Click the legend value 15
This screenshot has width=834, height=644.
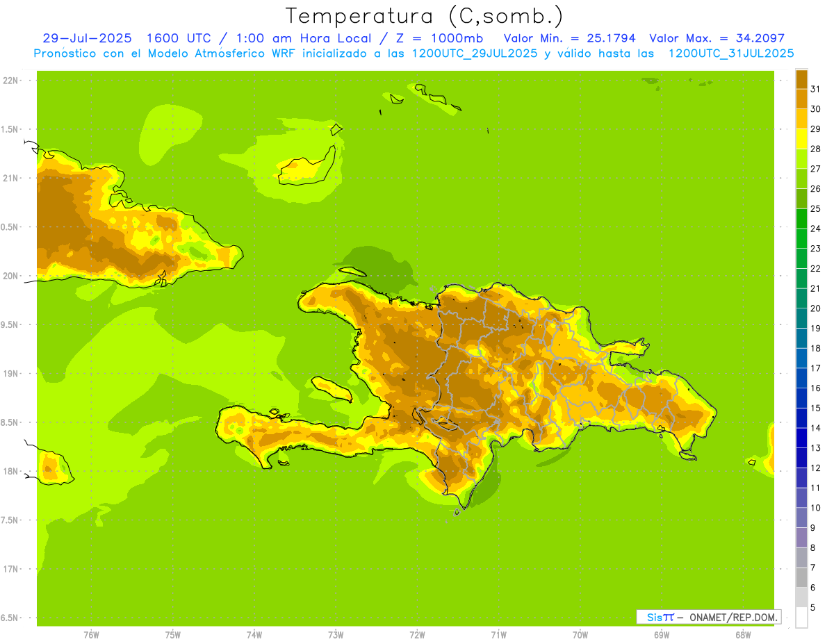[x=816, y=408]
